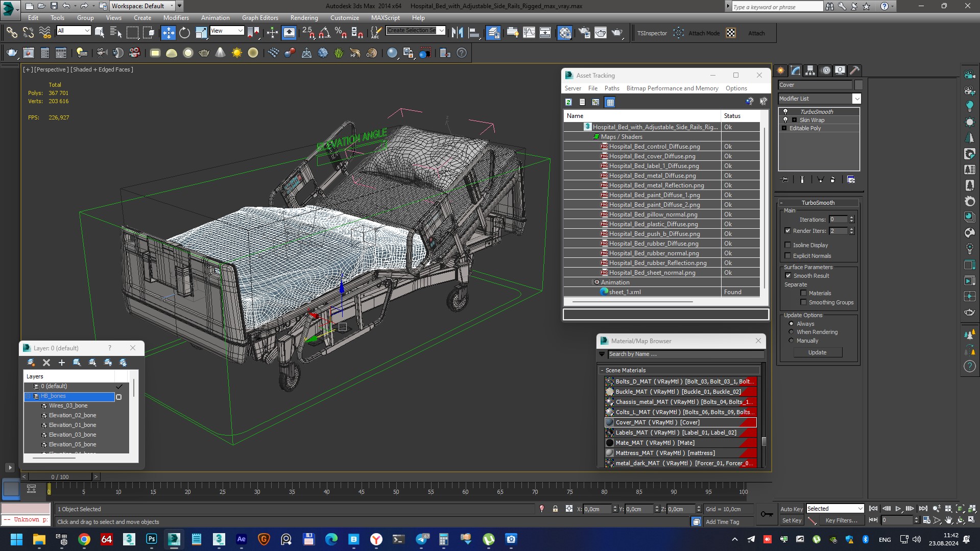980x551 pixels.
Task: Open After Effects from the taskbar
Action: [242, 539]
